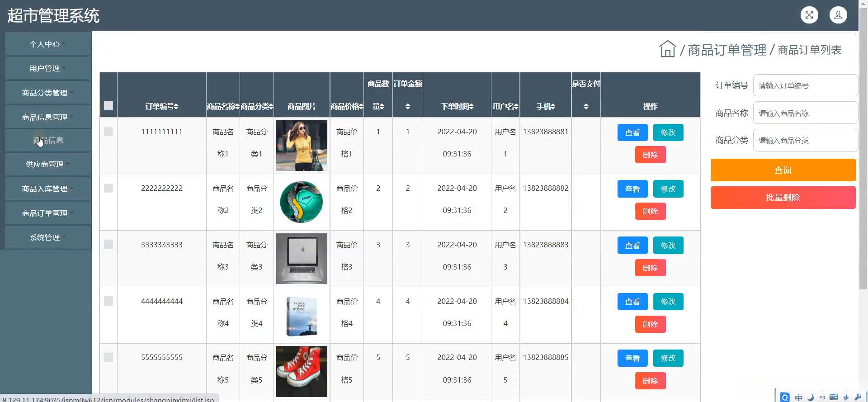Collapse the 商品信息管理 sidebar menu
This screenshot has height=402, width=868.
[x=48, y=117]
